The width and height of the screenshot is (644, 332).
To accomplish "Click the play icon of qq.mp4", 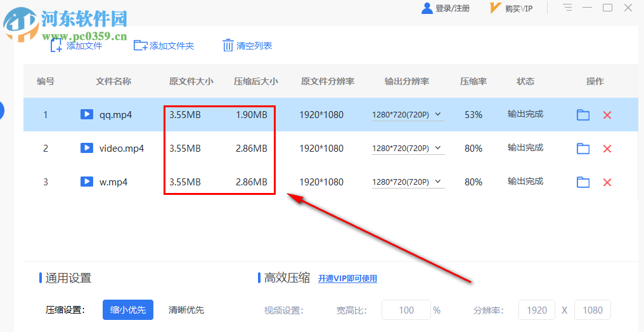I will [87, 114].
